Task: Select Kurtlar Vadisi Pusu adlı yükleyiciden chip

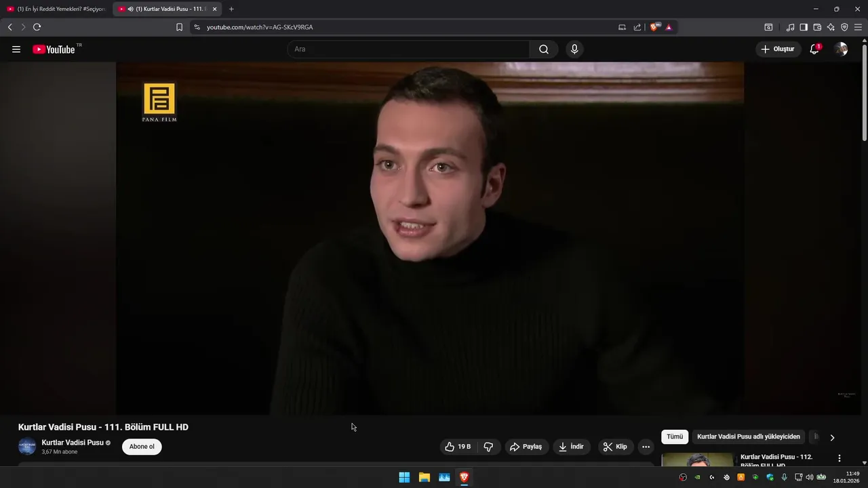Action: tap(749, 437)
